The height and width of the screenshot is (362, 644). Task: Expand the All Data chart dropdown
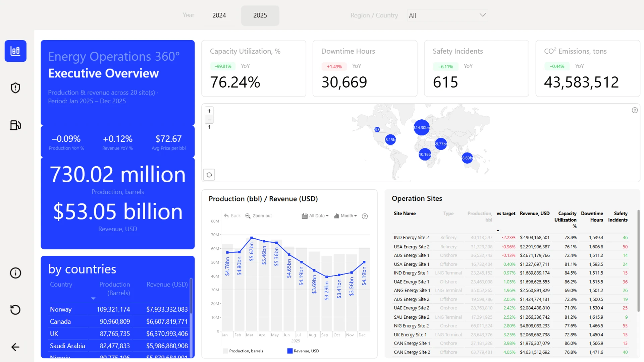pyautogui.click(x=315, y=216)
